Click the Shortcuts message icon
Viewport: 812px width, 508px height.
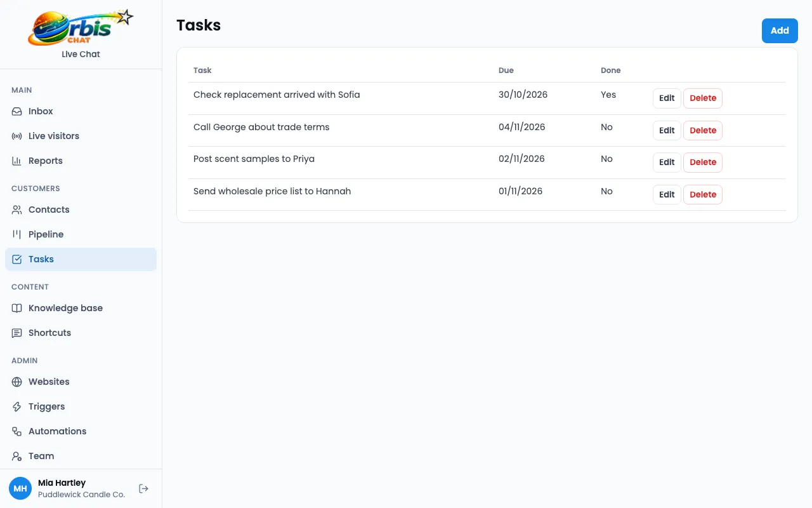click(17, 333)
